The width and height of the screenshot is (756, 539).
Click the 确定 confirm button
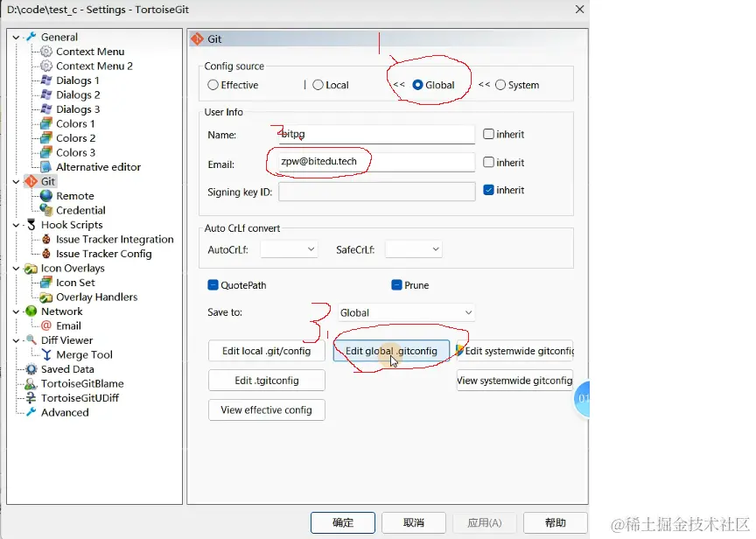click(343, 522)
